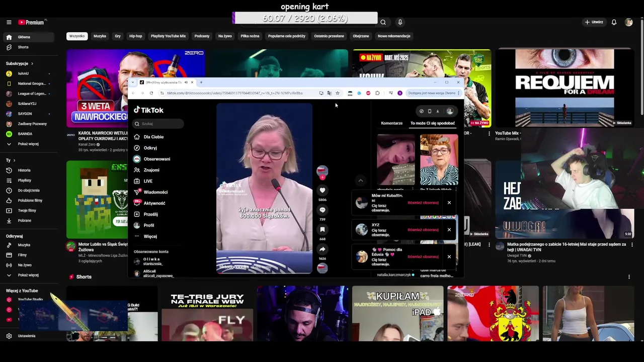Bookmark this page with the Chrome star

338,93
